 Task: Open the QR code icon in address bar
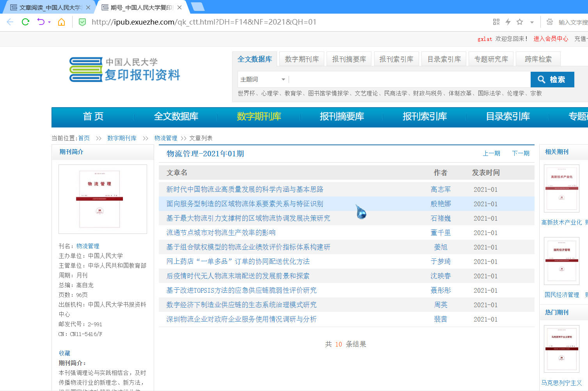(496, 22)
